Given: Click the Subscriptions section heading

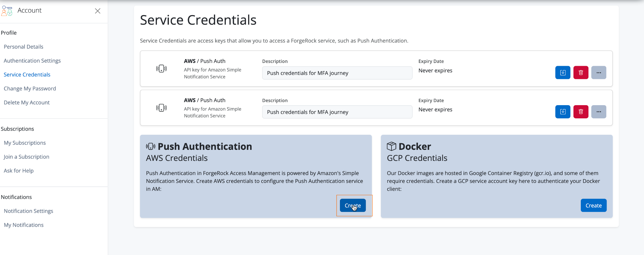Looking at the screenshot, I should pyautogui.click(x=17, y=129).
